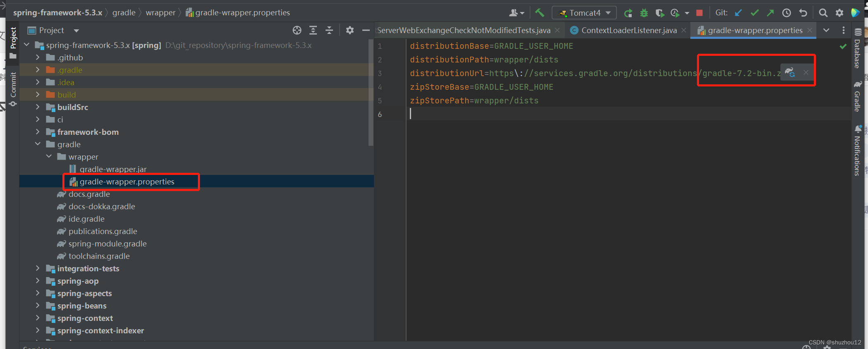Open the Commit tool window
The width and height of the screenshot is (868, 349).
click(x=13, y=88)
